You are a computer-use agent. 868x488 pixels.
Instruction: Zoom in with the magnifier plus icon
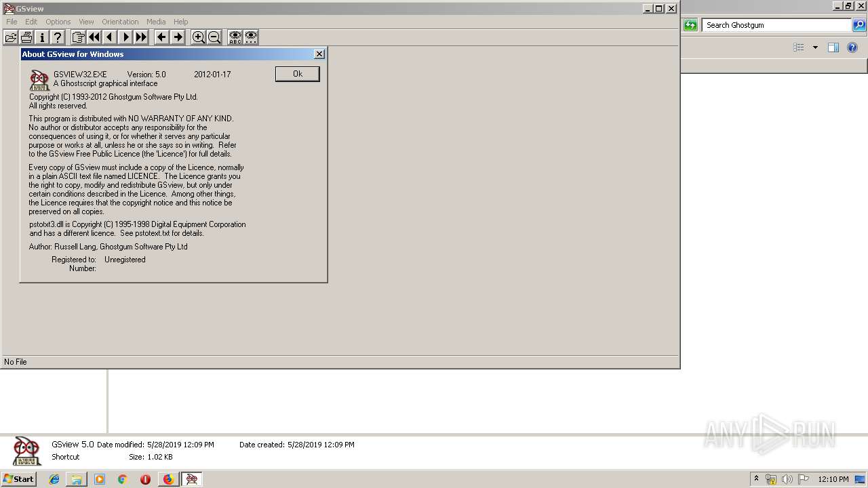click(x=198, y=37)
